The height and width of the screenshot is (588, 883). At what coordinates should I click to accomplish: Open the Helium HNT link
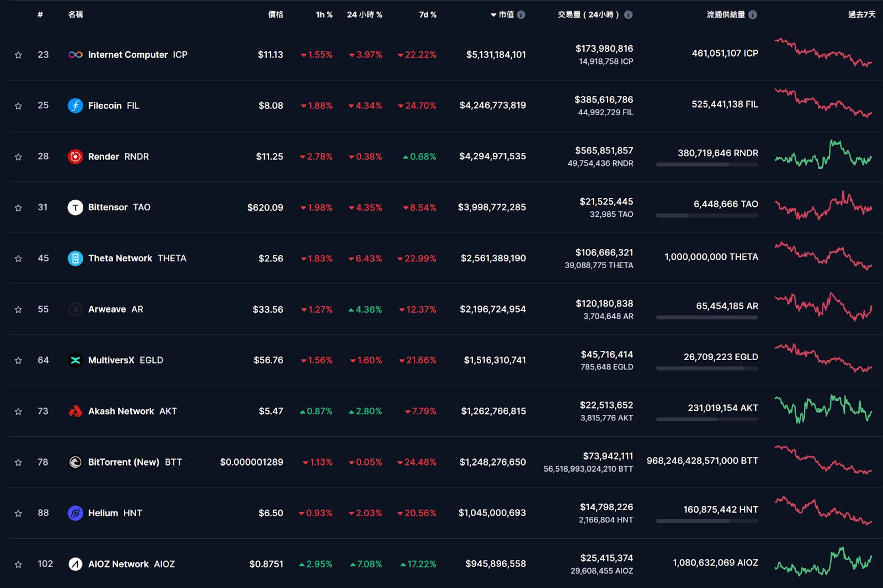pyautogui.click(x=115, y=513)
